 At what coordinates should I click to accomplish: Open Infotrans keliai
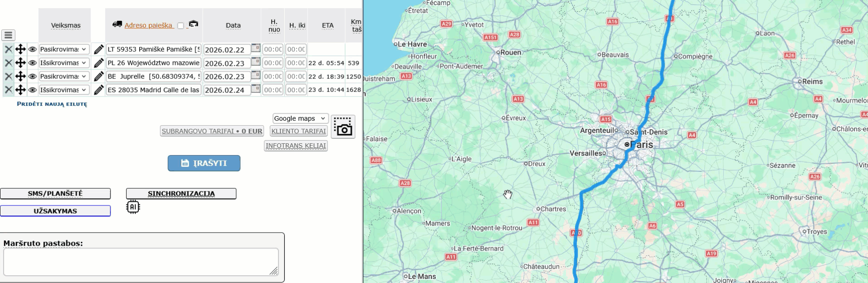(x=296, y=146)
